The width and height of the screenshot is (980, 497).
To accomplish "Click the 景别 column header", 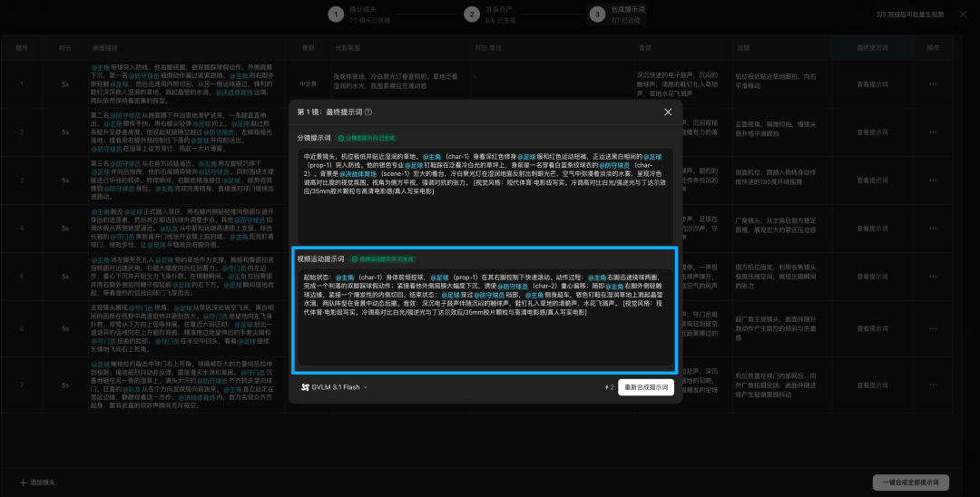I will pyautogui.click(x=308, y=48).
